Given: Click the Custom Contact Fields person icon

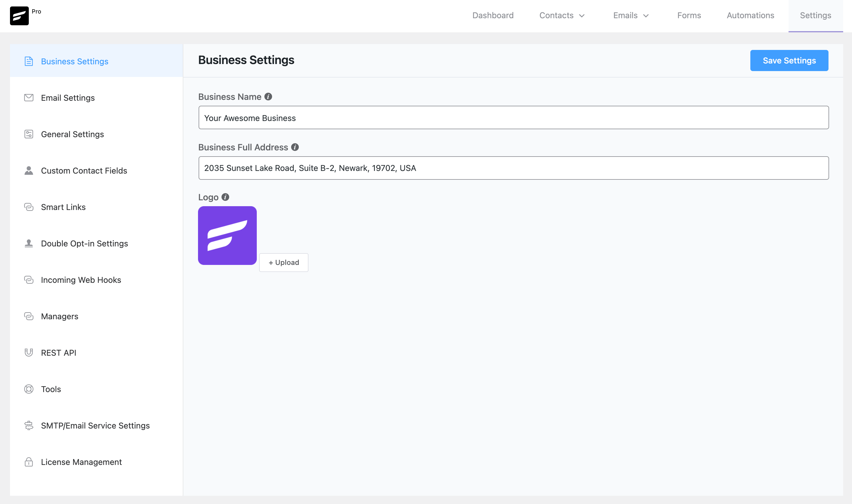Looking at the screenshot, I should pos(28,170).
